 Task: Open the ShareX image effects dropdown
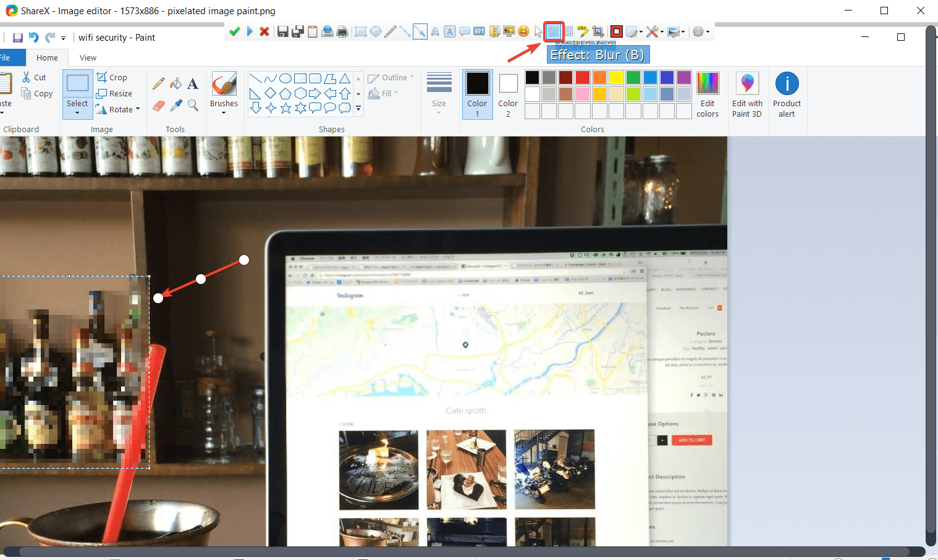click(677, 31)
